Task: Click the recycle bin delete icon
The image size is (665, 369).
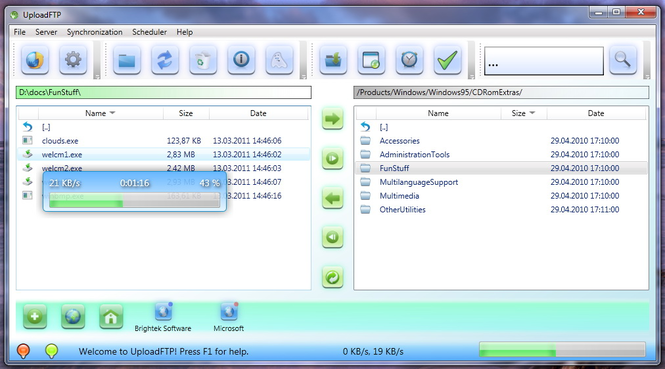Action: pyautogui.click(x=203, y=60)
